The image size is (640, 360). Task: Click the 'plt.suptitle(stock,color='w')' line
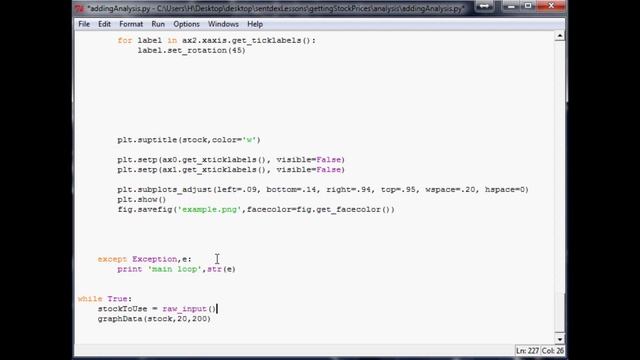point(189,140)
